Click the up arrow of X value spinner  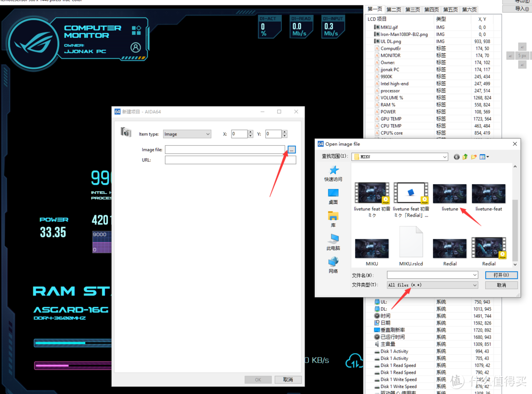(251, 132)
